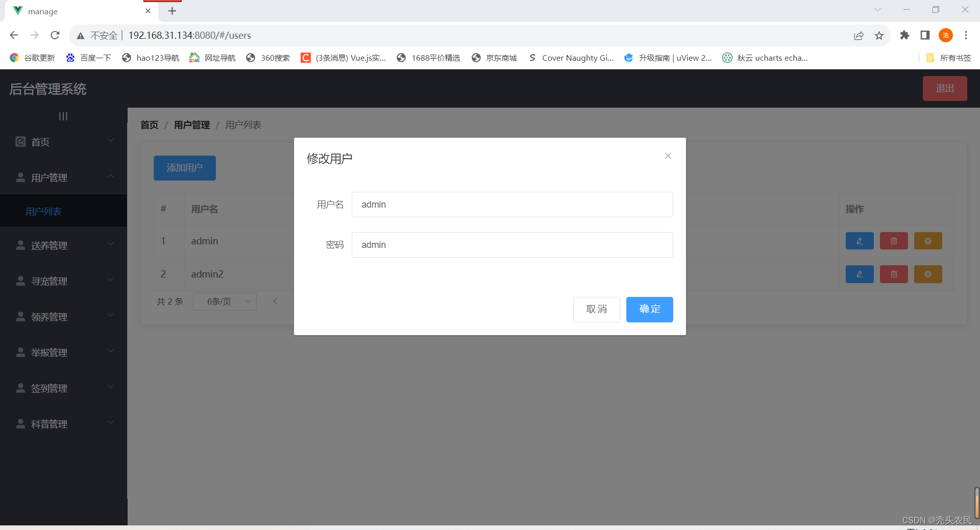Open a new tab with the plus icon
The image size is (980, 530).
(173, 11)
